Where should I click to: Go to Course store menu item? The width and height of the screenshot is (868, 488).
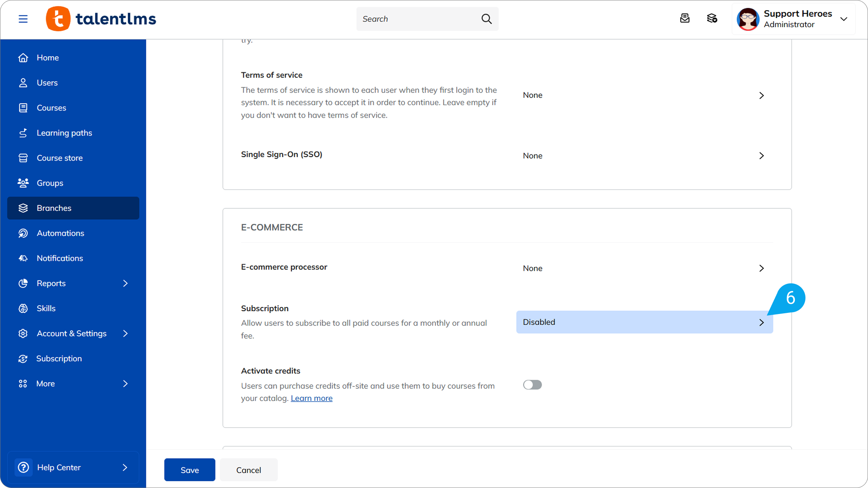point(60,158)
